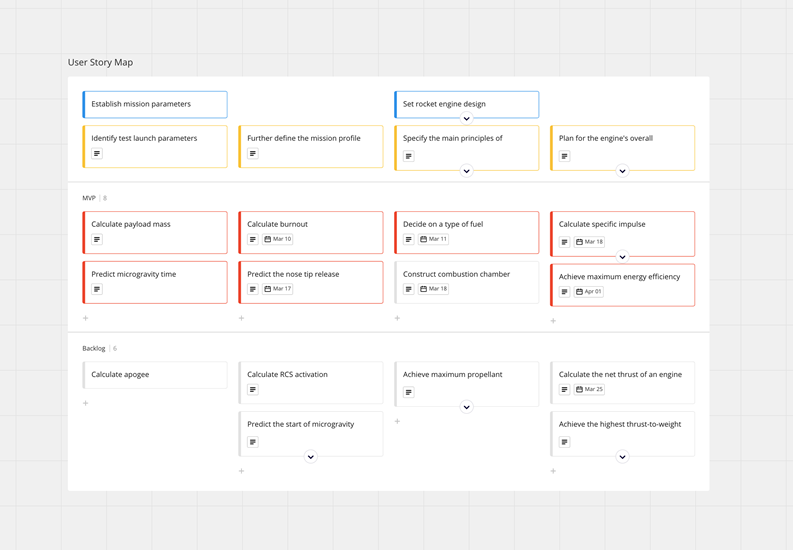Add a card below Predict microgravity time
The width and height of the screenshot is (793, 550).
(86, 319)
